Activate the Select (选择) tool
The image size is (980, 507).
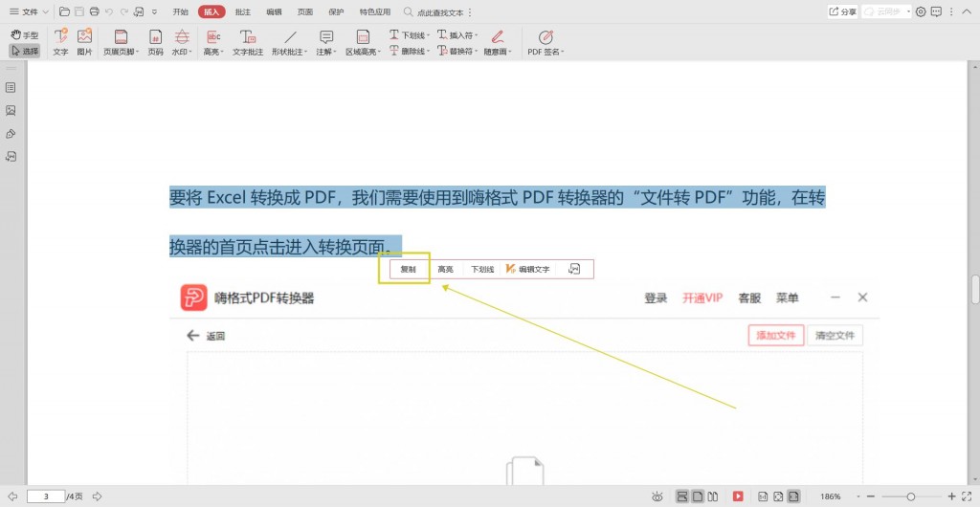(x=24, y=52)
